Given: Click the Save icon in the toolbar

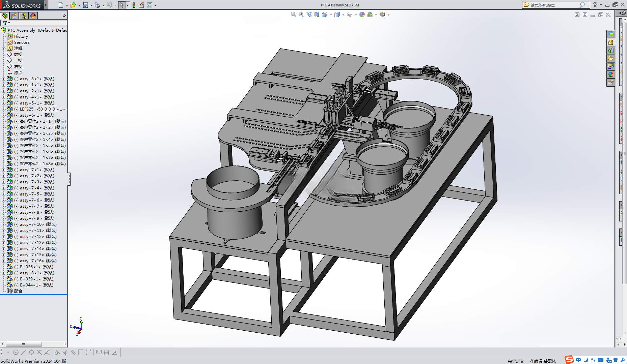Looking at the screenshot, I should pos(85,5).
